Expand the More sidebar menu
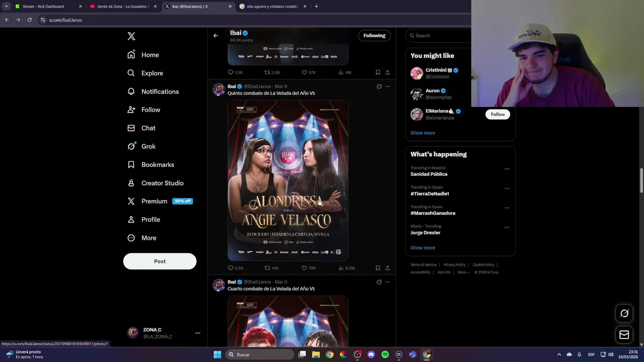 pyautogui.click(x=142, y=238)
